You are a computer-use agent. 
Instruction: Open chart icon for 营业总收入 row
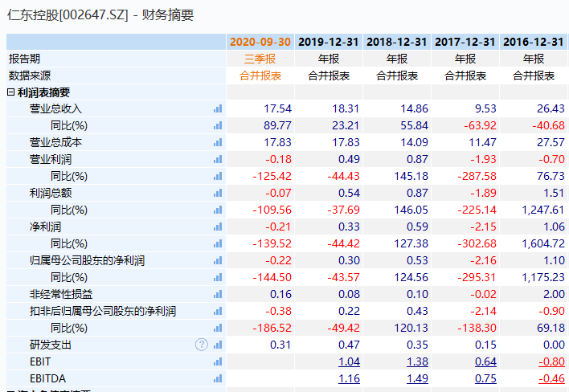point(218,108)
